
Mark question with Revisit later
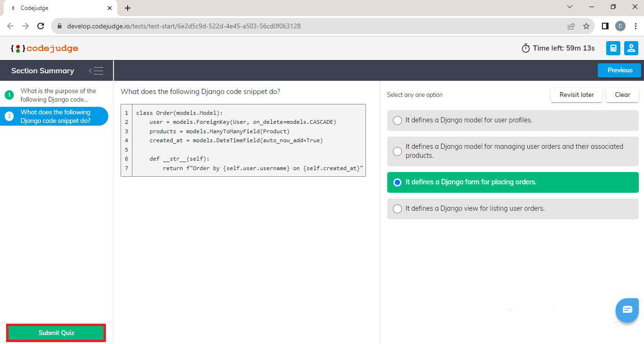[576, 95]
